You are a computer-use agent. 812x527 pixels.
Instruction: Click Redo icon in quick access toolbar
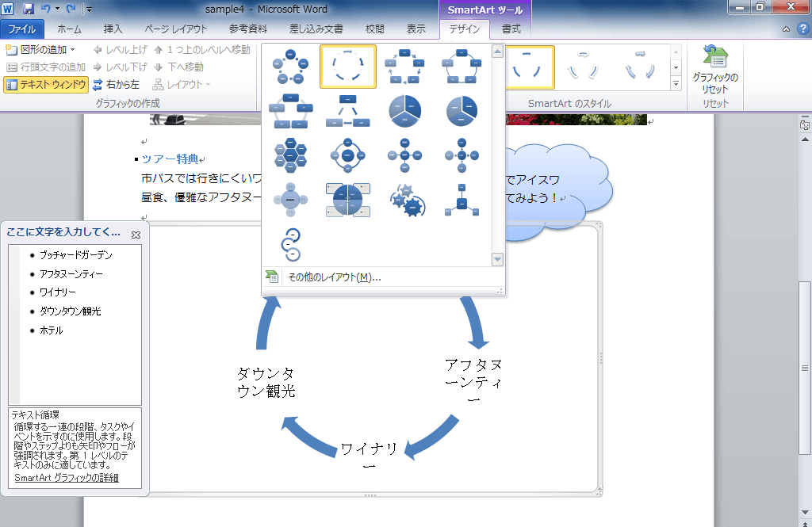(71, 9)
